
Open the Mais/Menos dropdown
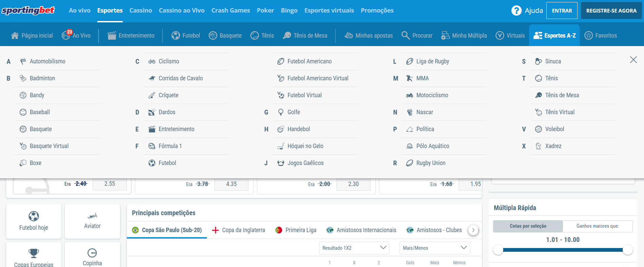coord(435,248)
